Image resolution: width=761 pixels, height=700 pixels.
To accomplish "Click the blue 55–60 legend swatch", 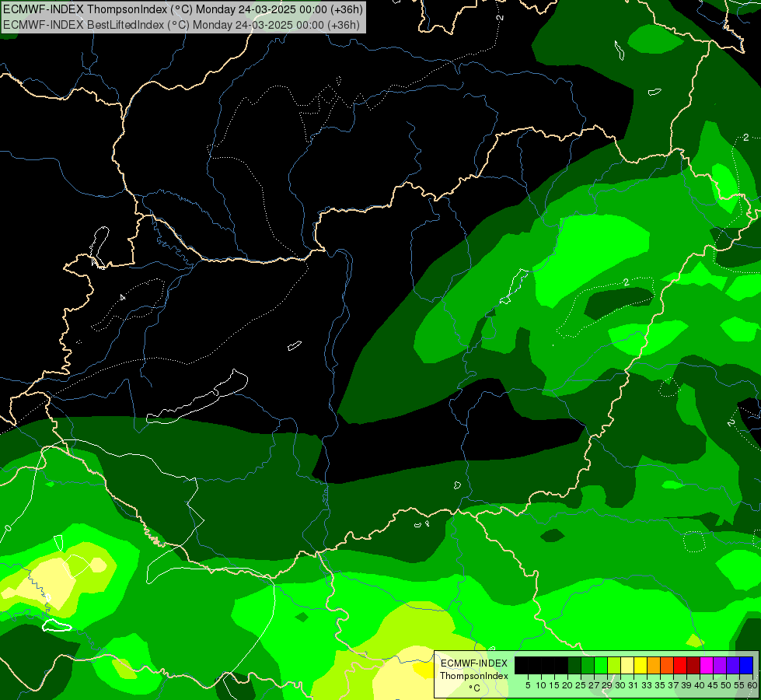I will (x=746, y=665).
